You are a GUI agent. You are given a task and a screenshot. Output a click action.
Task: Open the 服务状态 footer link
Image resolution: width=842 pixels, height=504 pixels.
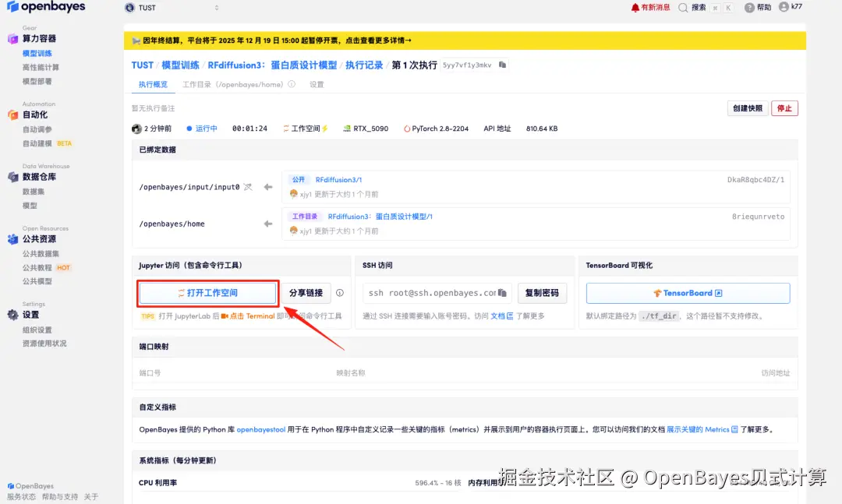[21, 497]
